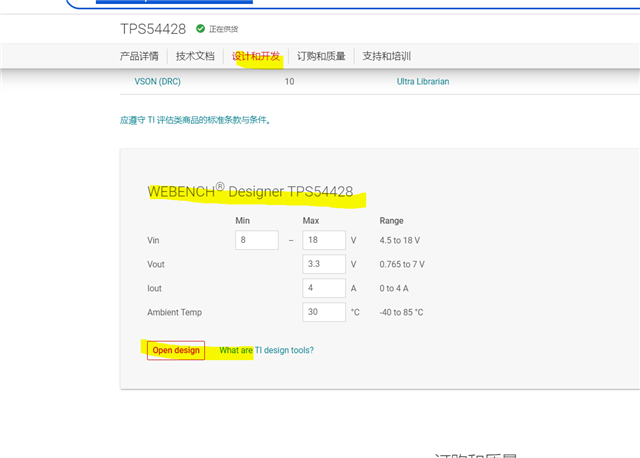The width and height of the screenshot is (640, 458).
Task: Click the Iout value input field
Action: (x=324, y=288)
